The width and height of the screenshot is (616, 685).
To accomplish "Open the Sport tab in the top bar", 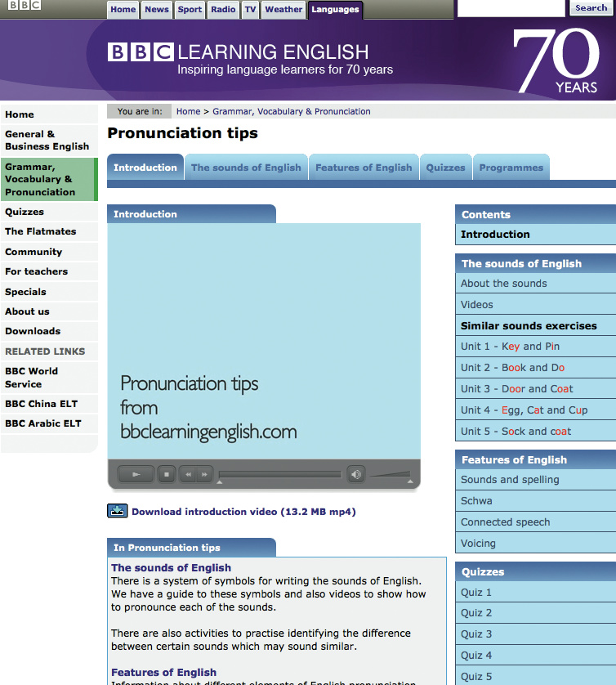I will (x=190, y=10).
